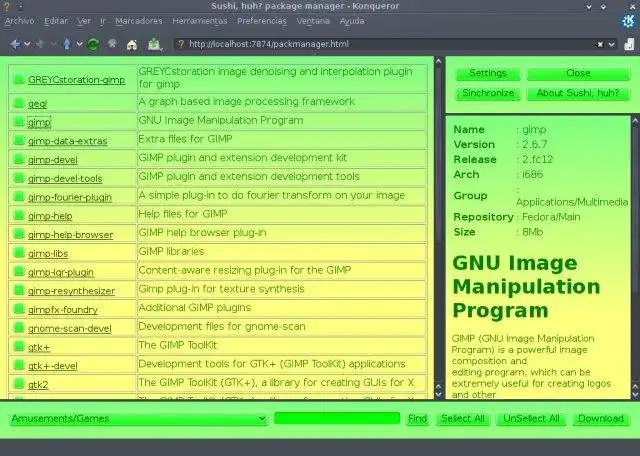Tick the green box for gimp-fourier-plugin

(19, 197)
